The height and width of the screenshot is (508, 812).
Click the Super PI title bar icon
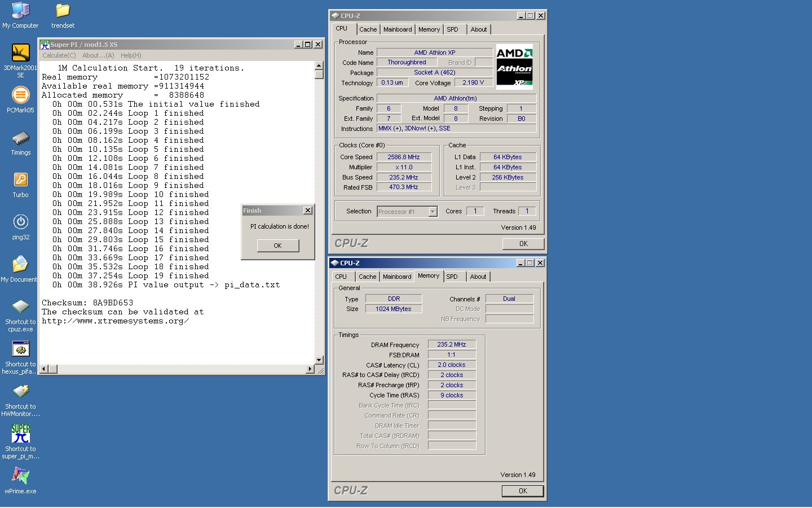45,44
